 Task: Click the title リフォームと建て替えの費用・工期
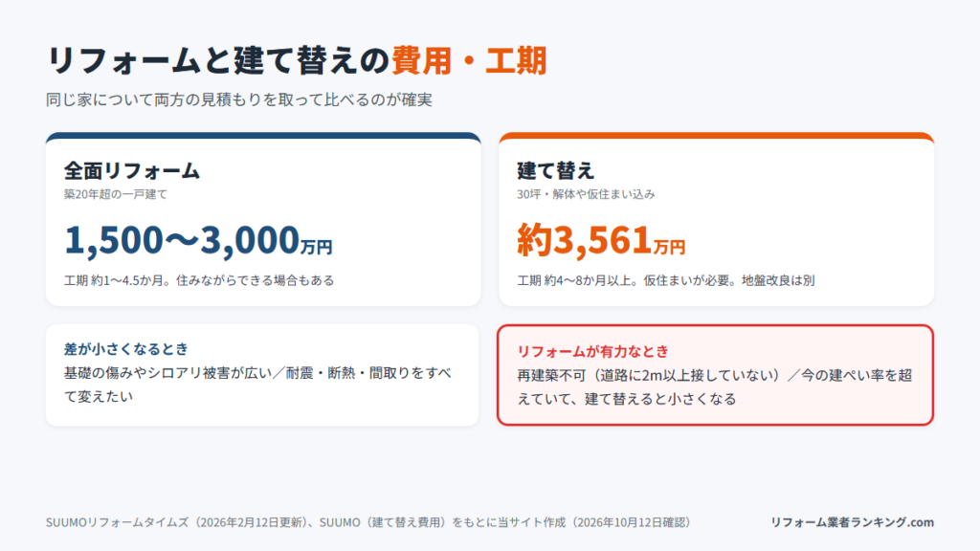[x=297, y=60]
